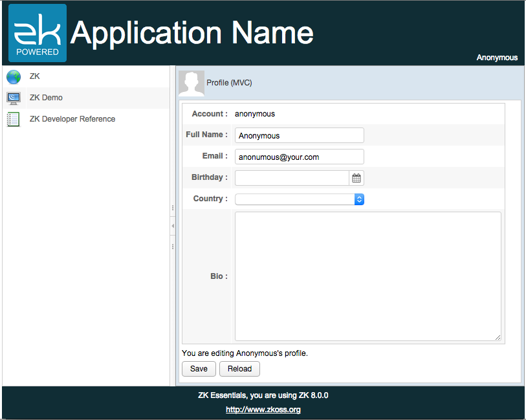Click the profile avatar picture

pos(192,83)
